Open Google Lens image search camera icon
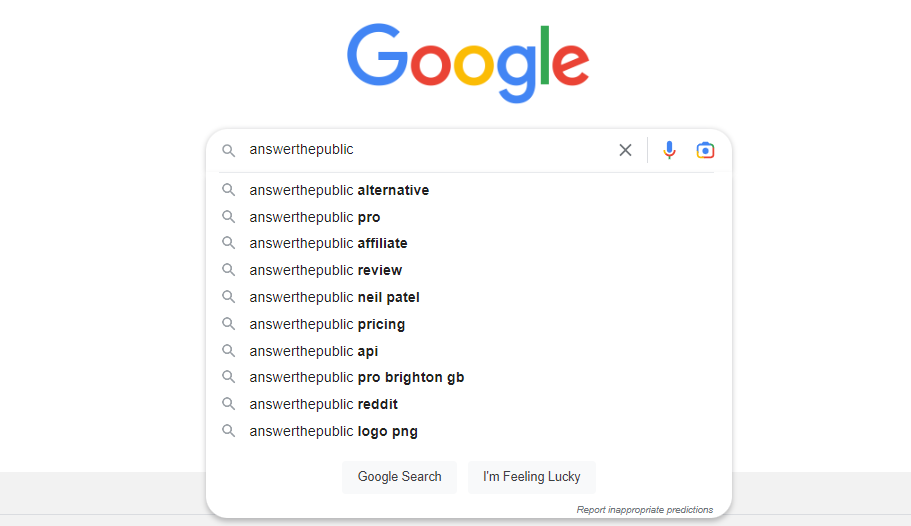 [x=705, y=150]
